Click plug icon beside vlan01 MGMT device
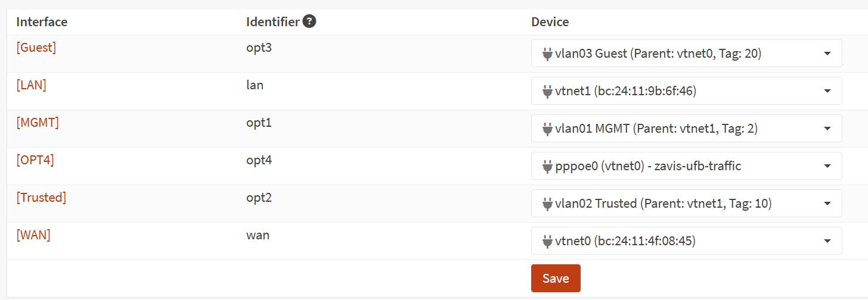868x300 pixels. click(547, 129)
